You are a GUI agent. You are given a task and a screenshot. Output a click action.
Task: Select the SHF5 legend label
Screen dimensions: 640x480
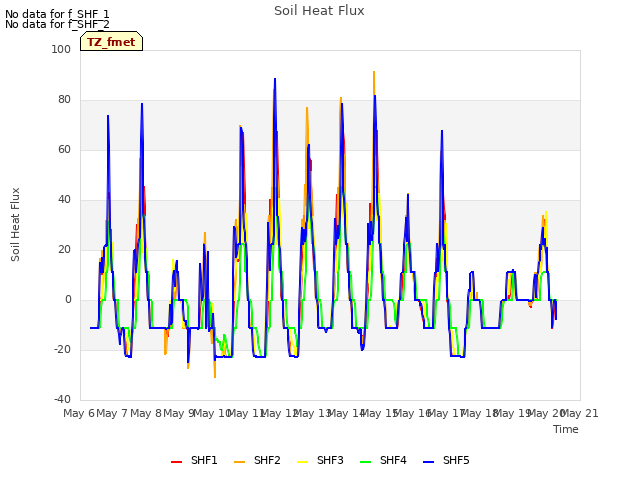(x=456, y=460)
